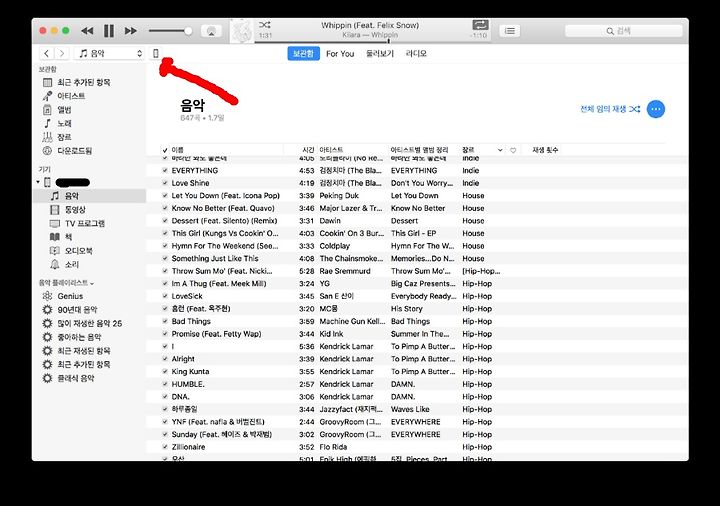The image size is (720, 506).
Task: Open the Up Next list button
Action: point(510,31)
